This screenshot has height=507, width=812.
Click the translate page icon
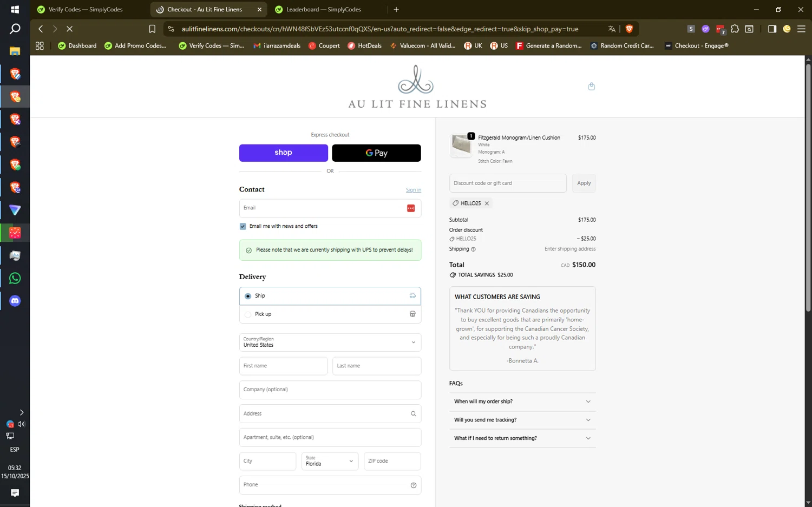click(x=612, y=29)
